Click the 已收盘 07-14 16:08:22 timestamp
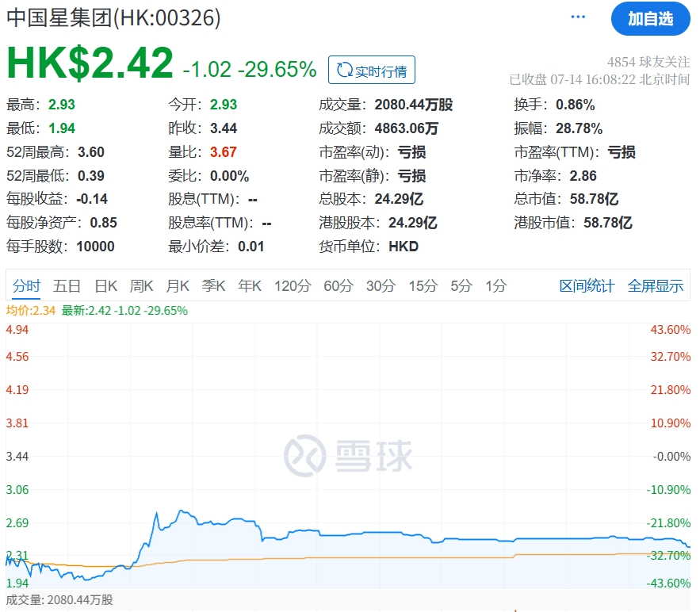Image resolution: width=700 pixels, height=612 pixels. coord(599,79)
